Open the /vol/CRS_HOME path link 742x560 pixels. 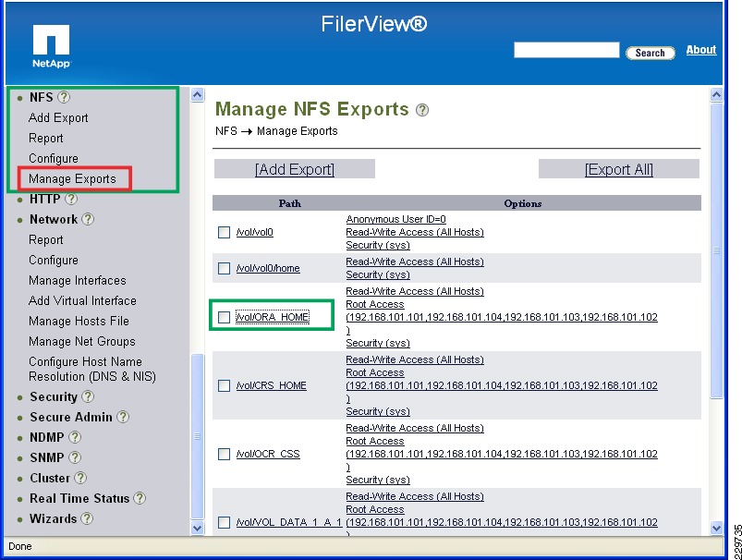(x=271, y=385)
